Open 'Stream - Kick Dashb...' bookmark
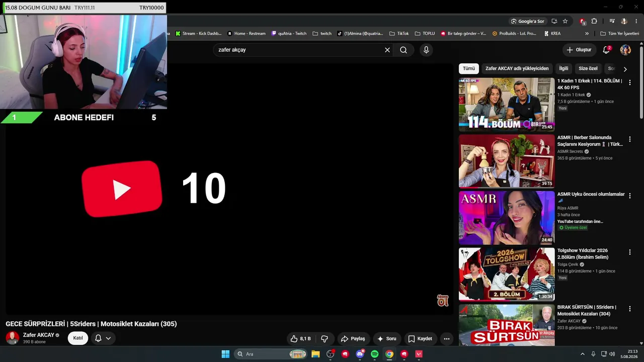The image size is (644, 362). pyautogui.click(x=198, y=34)
